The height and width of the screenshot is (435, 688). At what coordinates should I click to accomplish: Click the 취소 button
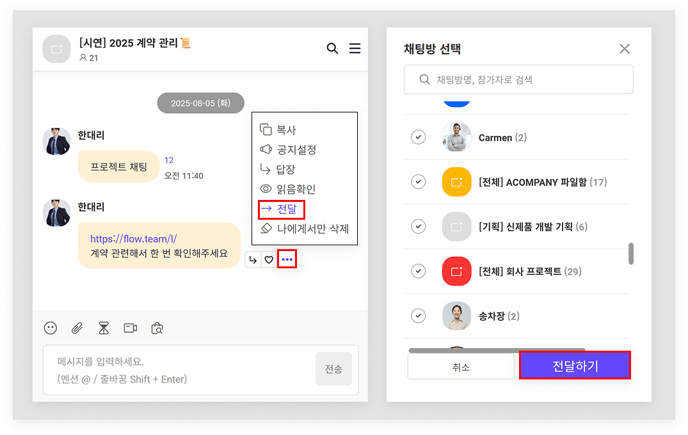point(460,367)
